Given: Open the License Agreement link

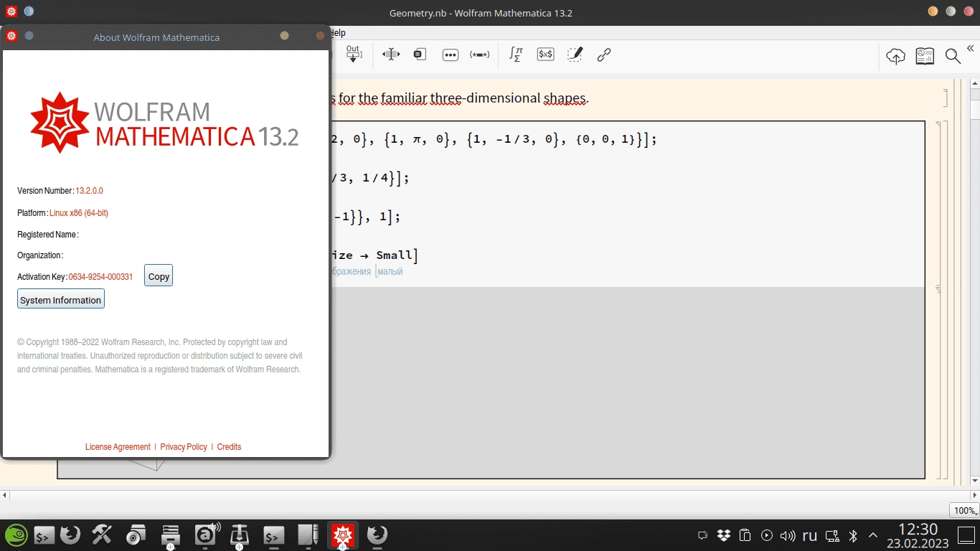Looking at the screenshot, I should (x=118, y=447).
